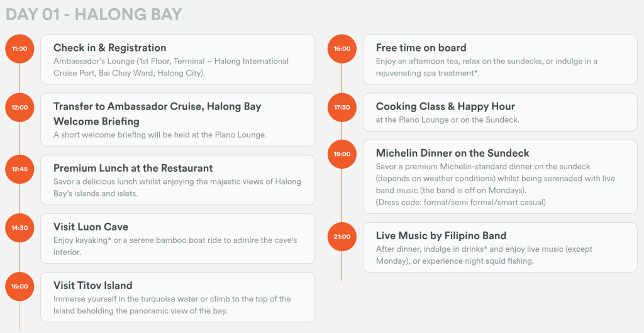644x333 pixels.
Task: Open the Cooking Class & Happy Hour card
Action: (500, 113)
